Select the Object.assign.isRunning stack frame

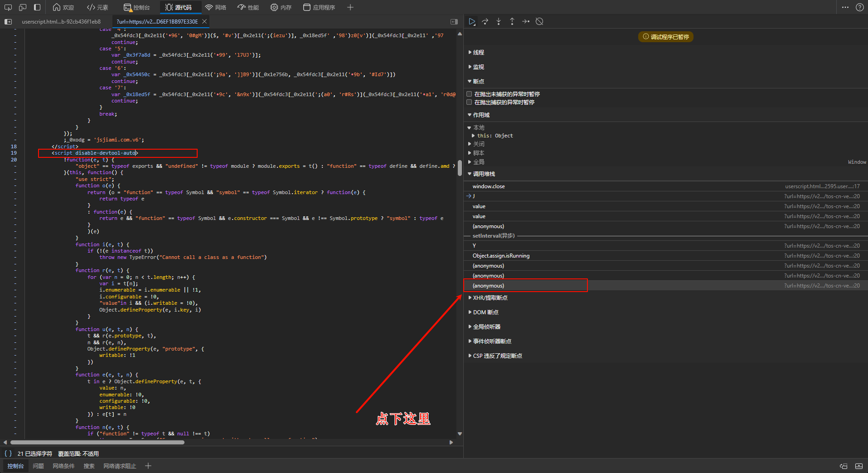point(665,256)
